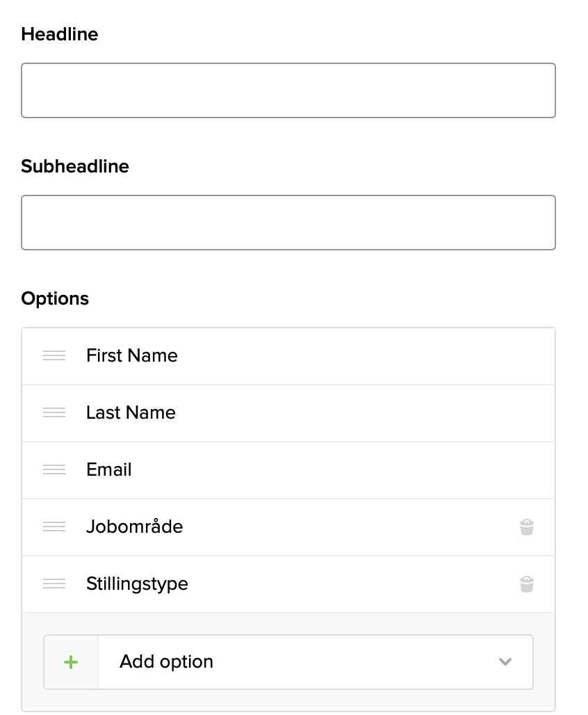Click the drag handle for Last Name
Image resolution: width=588 pixels, height=715 pixels.
coord(54,412)
